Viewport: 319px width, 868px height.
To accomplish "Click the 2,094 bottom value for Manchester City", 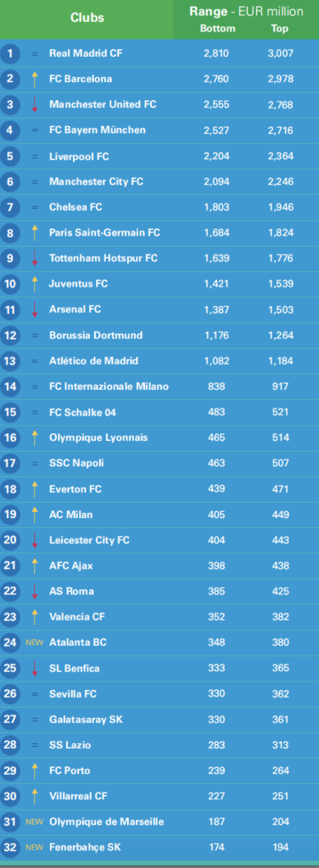I will tap(216, 181).
